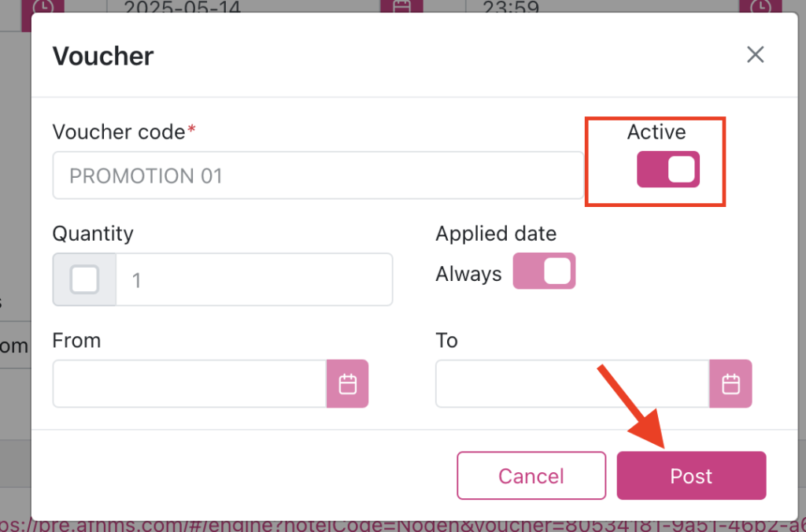This screenshot has width=806, height=532.
Task: Click the calendar icon beside 2025-05-14
Action: point(401,7)
